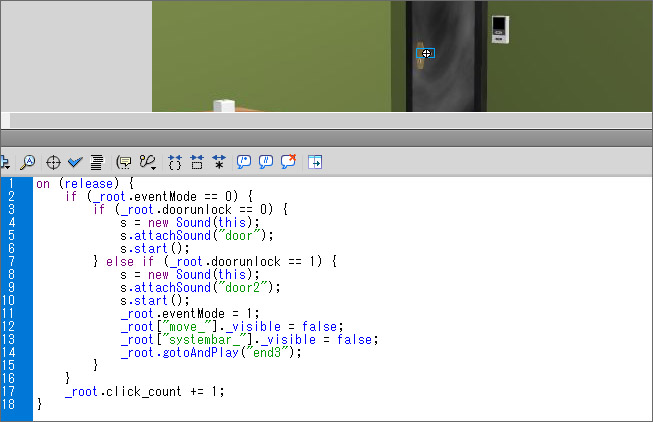653x422 pixels.
Task: Click the Insert target path crosshair icon
Action: 53,162
